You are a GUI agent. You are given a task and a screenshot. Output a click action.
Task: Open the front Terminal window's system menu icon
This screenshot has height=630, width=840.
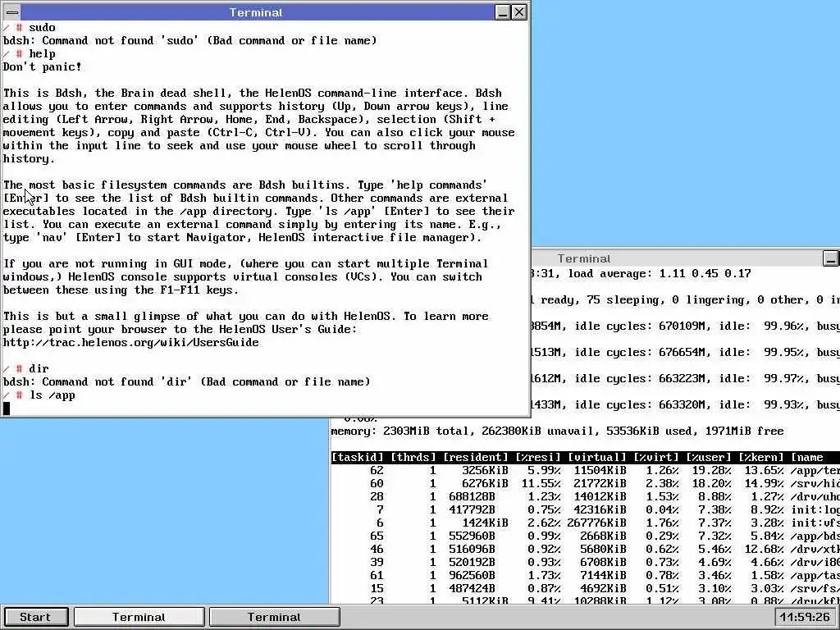(12, 11)
